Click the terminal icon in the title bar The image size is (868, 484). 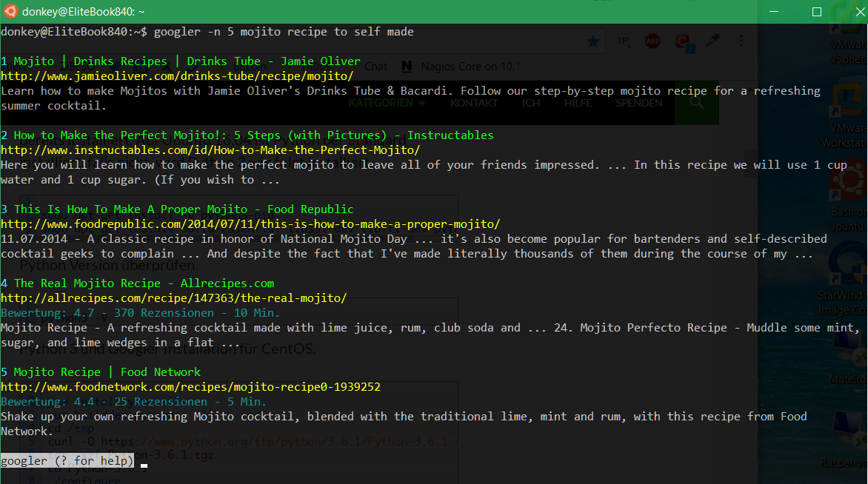pos(9,11)
